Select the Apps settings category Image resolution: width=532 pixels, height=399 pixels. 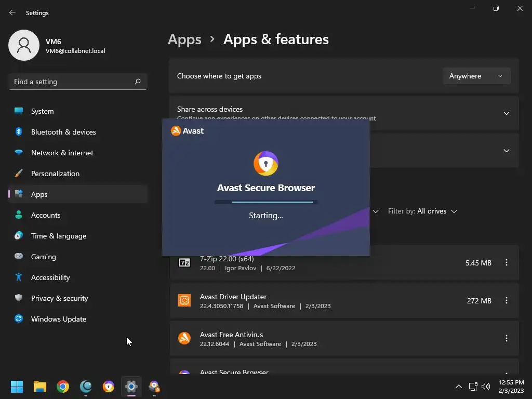(78, 194)
